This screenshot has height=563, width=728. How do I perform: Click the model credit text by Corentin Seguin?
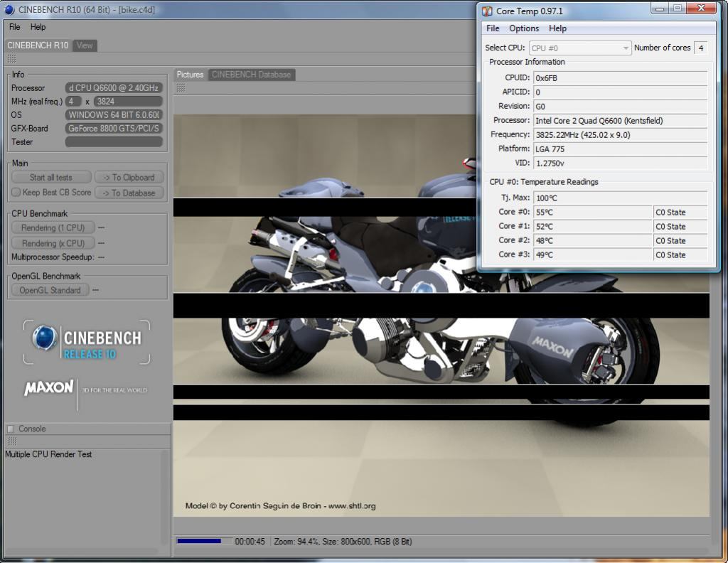pyautogui.click(x=280, y=506)
